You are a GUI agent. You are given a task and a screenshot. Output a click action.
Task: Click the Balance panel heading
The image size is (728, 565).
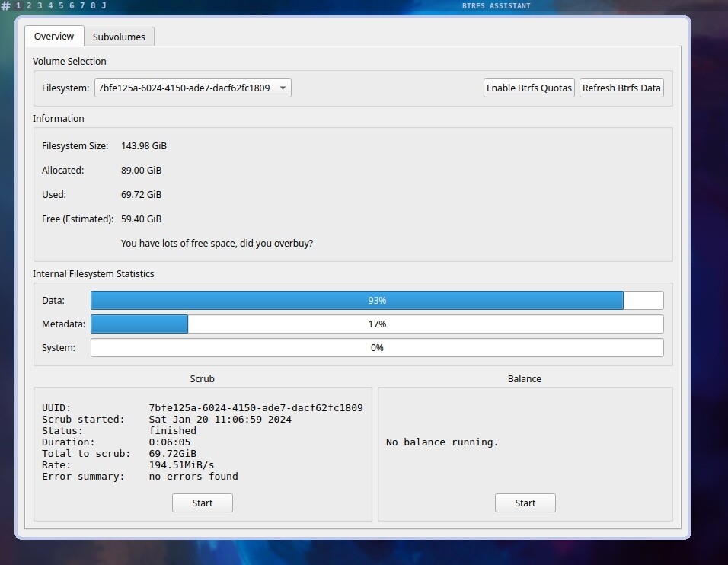(x=525, y=379)
